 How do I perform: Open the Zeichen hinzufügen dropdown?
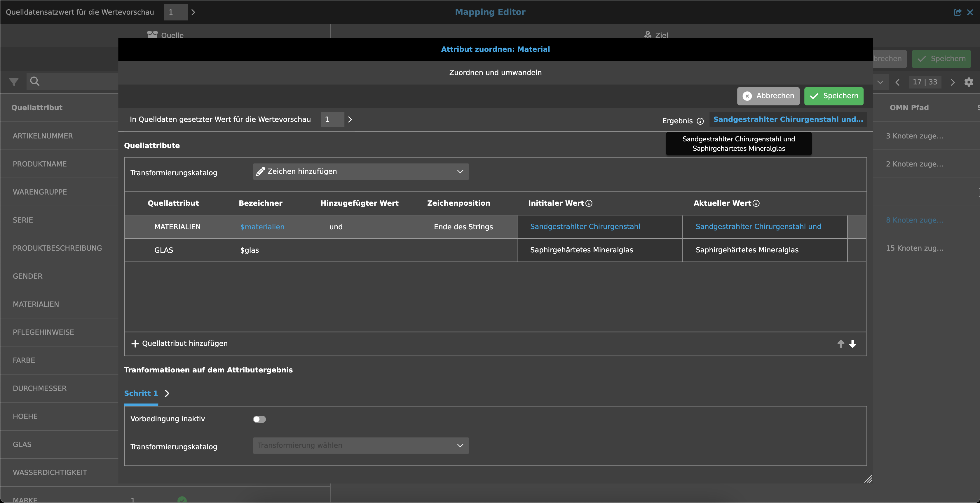pyautogui.click(x=360, y=172)
